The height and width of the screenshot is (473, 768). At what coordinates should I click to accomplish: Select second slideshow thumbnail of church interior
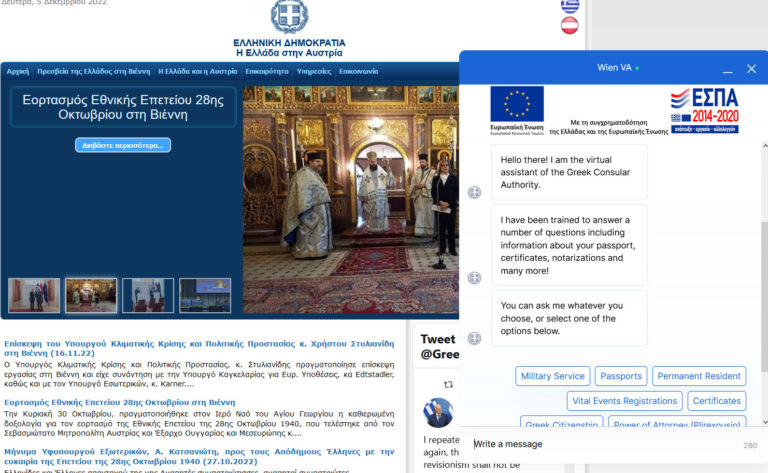coord(91,295)
